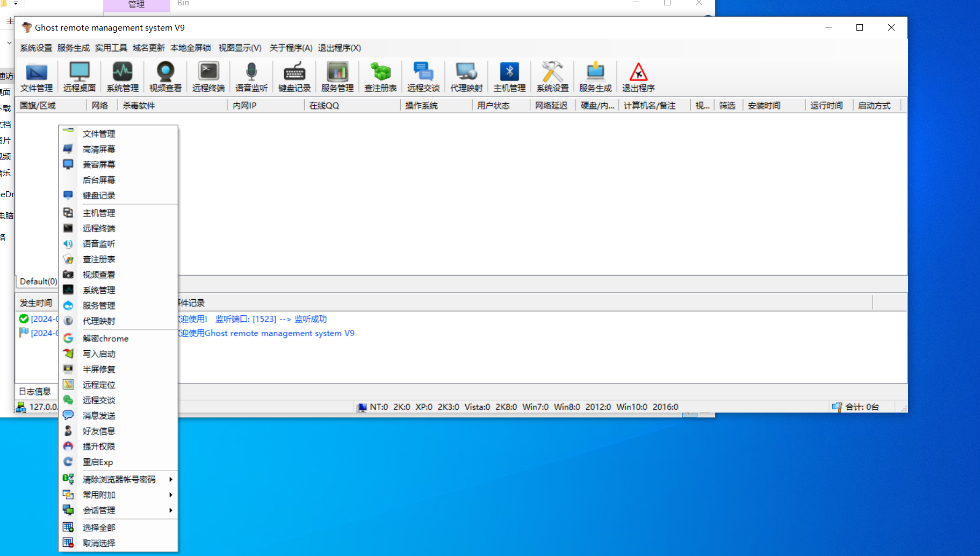Select 远程终端 in the context menu
The width and height of the screenshot is (980, 556).
(118, 228)
